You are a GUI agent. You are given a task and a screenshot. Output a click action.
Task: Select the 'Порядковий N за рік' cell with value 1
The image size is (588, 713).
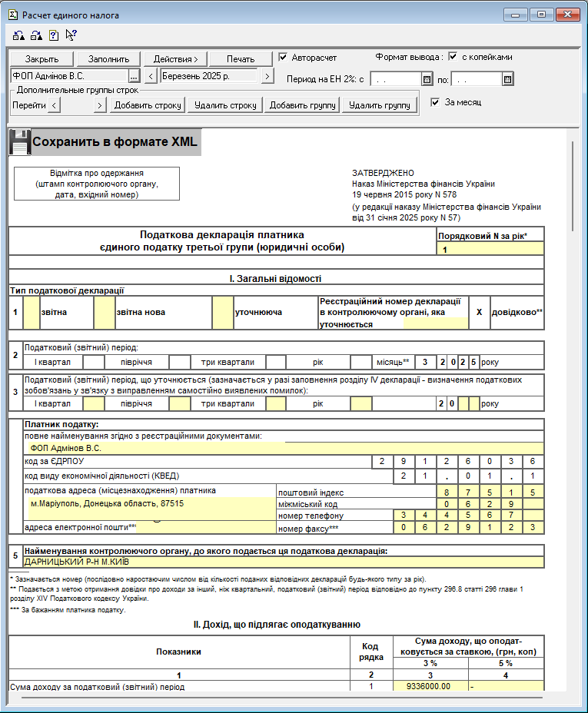(x=490, y=249)
